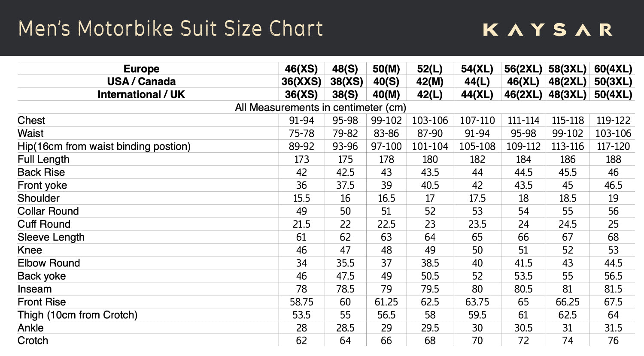Screen dimensions: 644x356
Task: Select the Chest row label
Action: [31, 121]
